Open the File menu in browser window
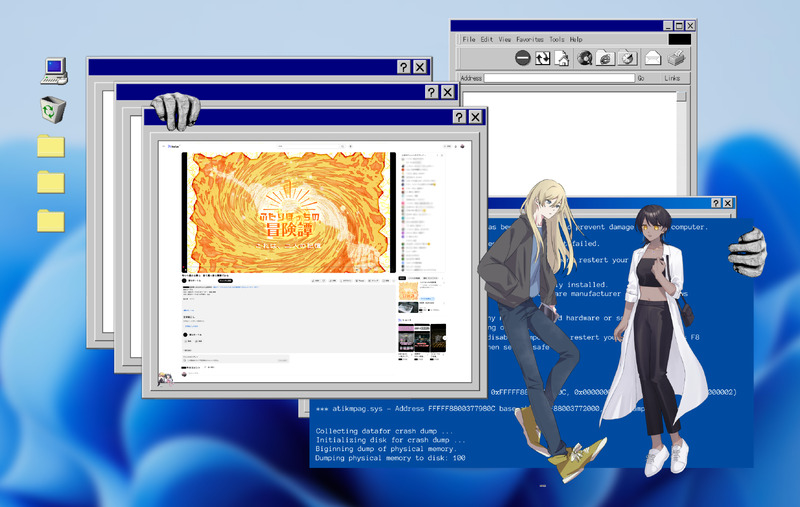The width and height of the screenshot is (800, 507). [468, 39]
